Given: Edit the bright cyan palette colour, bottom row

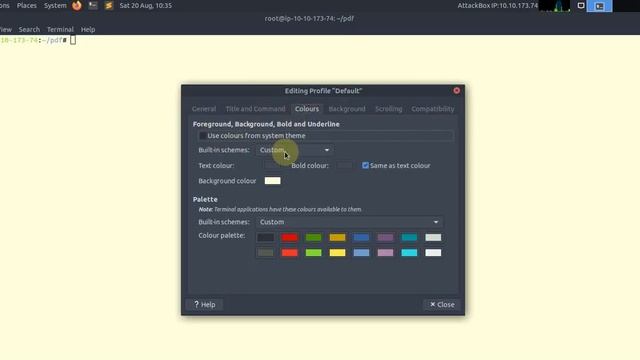Looking at the screenshot, I should pyautogui.click(x=409, y=253).
